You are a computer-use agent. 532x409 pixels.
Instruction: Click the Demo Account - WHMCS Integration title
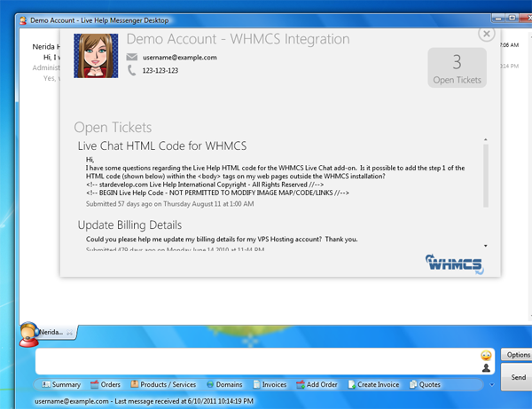pyautogui.click(x=238, y=39)
